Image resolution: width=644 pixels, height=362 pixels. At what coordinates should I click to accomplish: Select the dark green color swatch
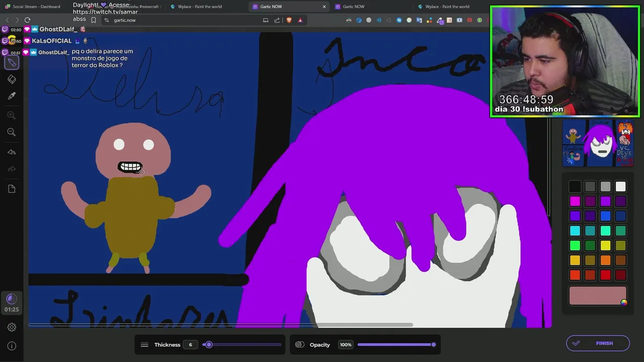point(590,245)
